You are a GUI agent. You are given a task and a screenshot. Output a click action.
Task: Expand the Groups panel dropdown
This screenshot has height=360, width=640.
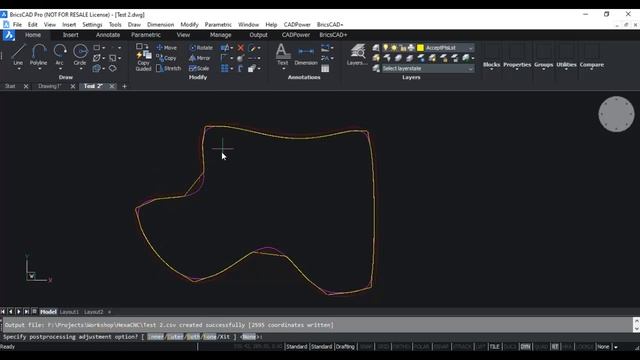point(543,65)
